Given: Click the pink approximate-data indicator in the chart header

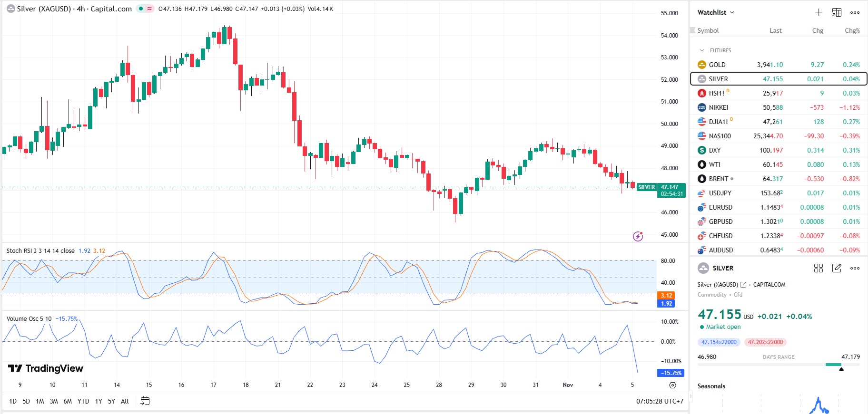Looking at the screenshot, I should 149,9.
